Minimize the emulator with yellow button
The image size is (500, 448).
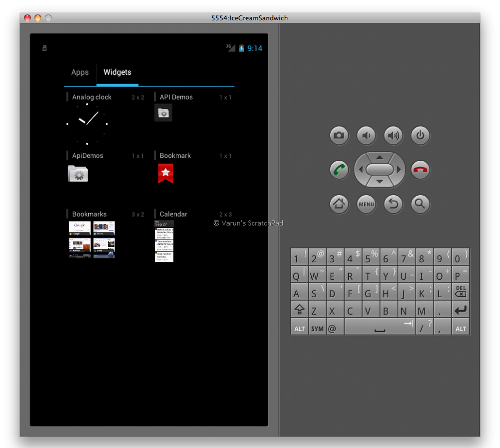(x=38, y=18)
